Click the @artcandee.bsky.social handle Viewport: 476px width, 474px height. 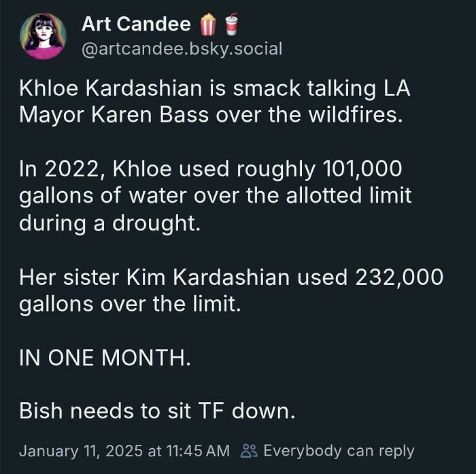tap(182, 48)
